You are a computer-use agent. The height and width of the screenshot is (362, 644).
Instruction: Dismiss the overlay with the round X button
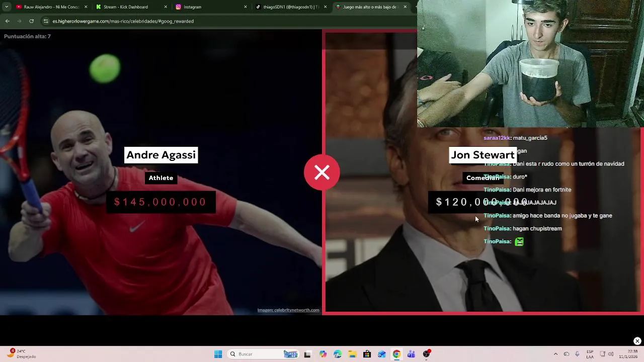tap(637, 341)
